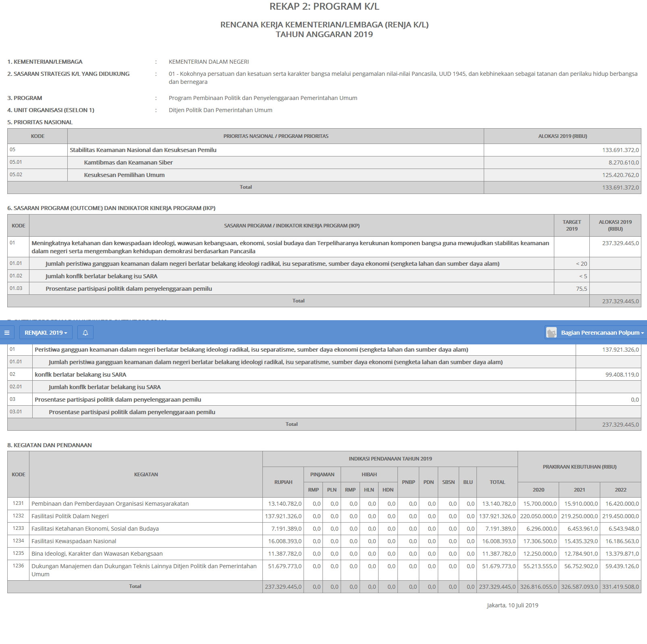Select the Jumlah konflik SARA indicator row 01.02

click(101, 276)
